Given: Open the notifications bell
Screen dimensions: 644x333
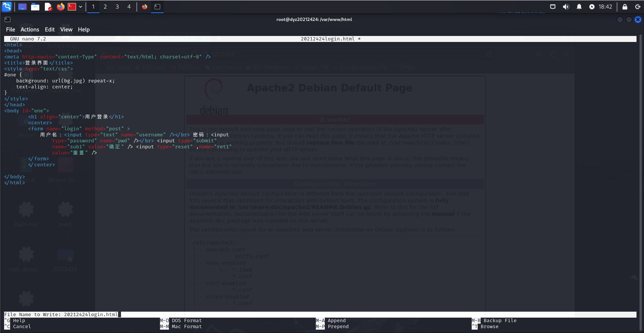Looking at the screenshot, I should (x=579, y=7).
